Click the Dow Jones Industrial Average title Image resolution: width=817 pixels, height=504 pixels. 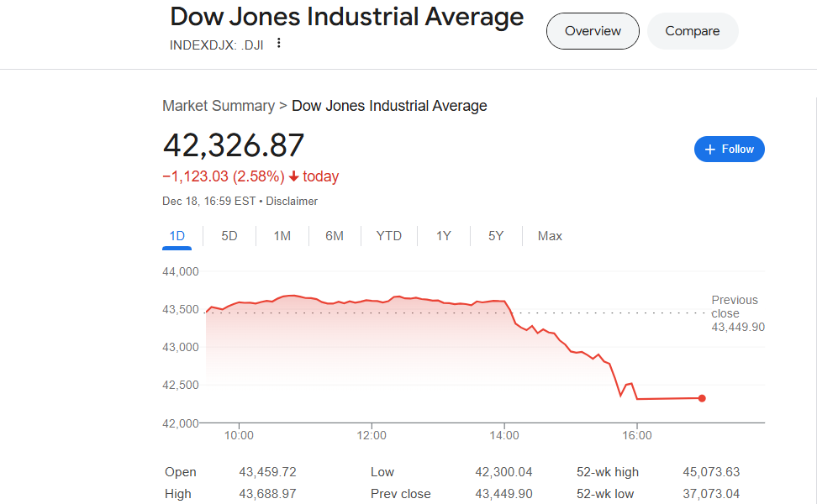click(346, 17)
